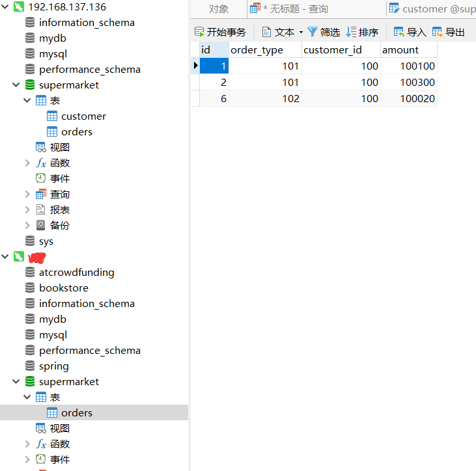Image resolution: width=476 pixels, height=471 pixels.
Task: Select performance_schema in second connection
Action: click(90, 351)
